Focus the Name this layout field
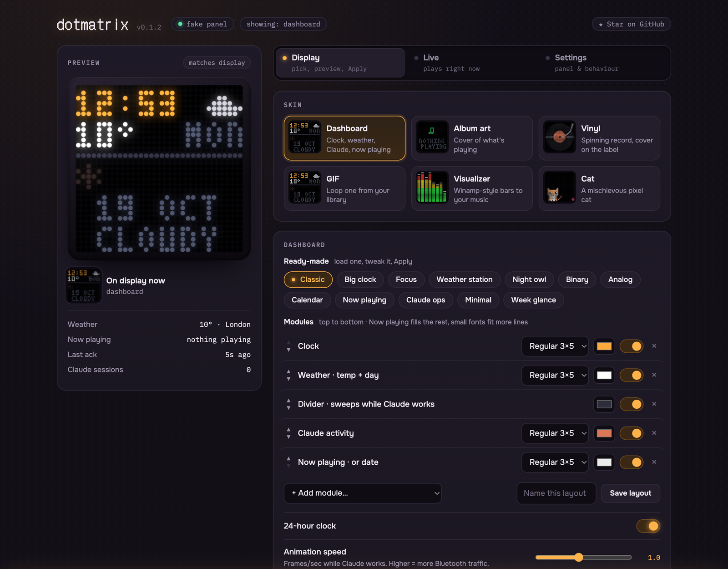 [x=556, y=493]
